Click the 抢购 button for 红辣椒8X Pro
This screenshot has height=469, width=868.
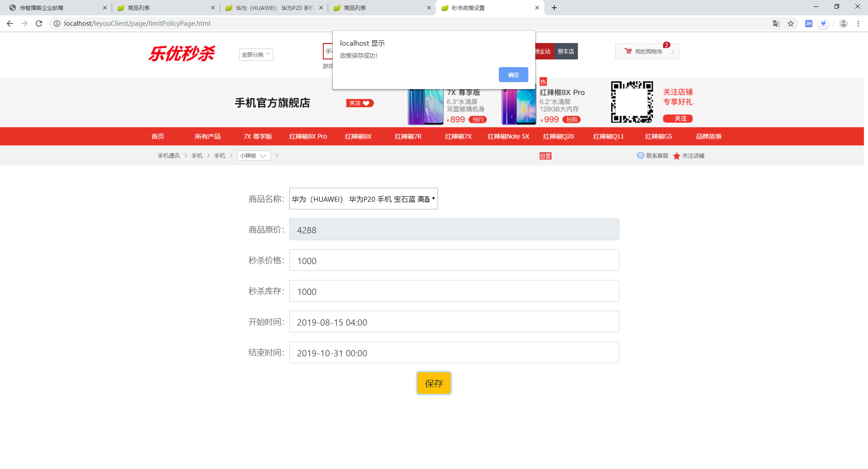571,119
